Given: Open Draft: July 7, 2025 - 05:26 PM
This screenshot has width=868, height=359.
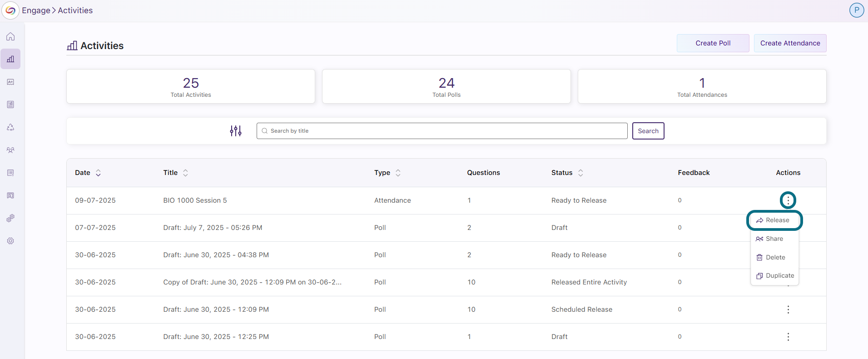Looking at the screenshot, I should 213,228.
